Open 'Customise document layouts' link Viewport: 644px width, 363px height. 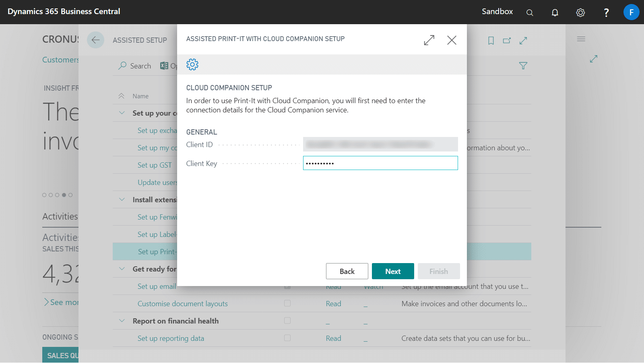[183, 304]
